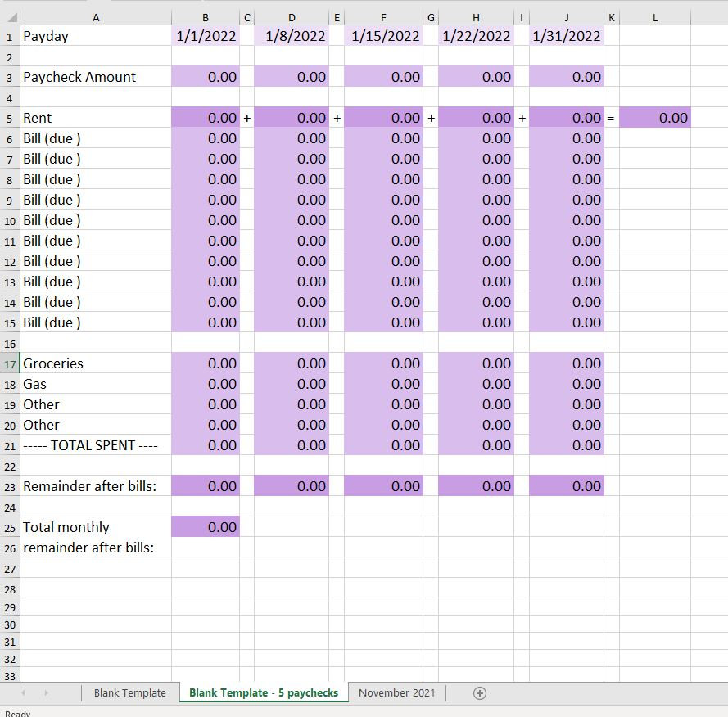Click the New Sheet plus icon
The image size is (728, 717).
tap(477, 692)
